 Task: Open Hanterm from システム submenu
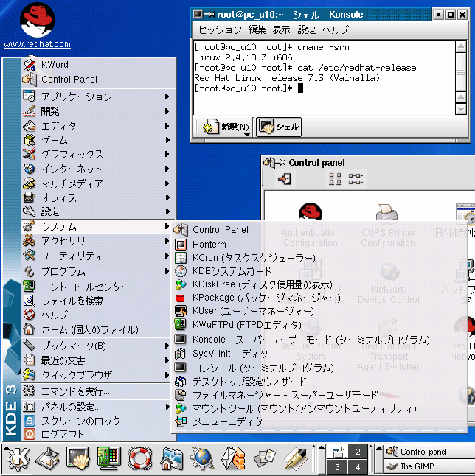[x=319, y=245]
